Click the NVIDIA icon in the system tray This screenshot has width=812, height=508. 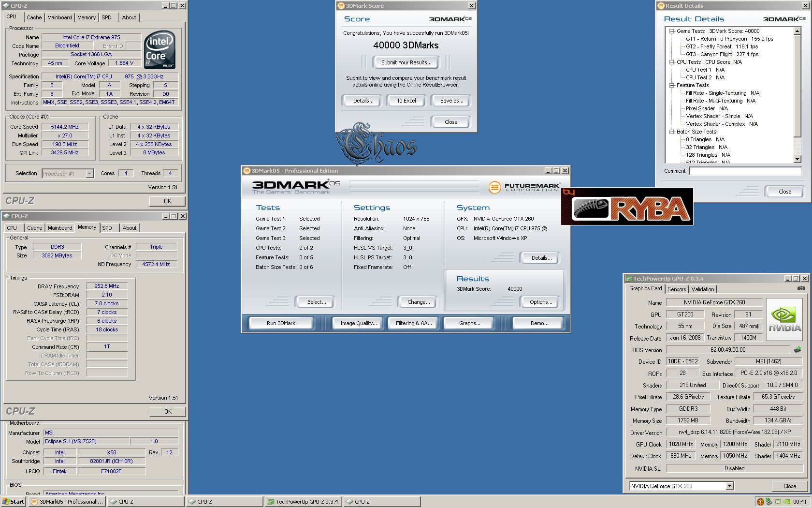[x=786, y=502]
